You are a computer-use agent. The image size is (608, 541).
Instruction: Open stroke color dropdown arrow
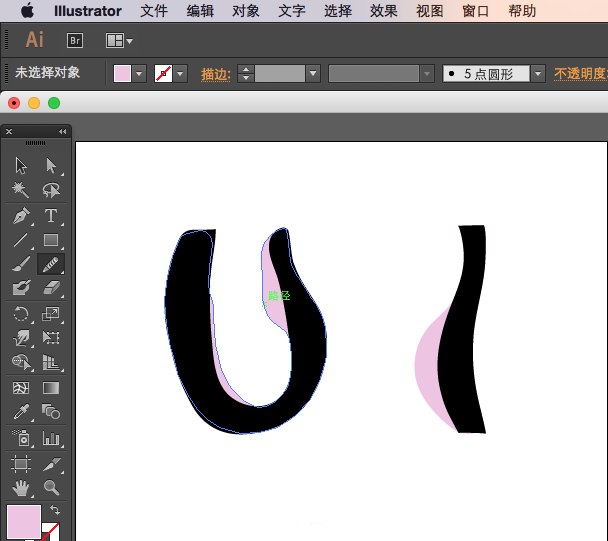[x=180, y=73]
